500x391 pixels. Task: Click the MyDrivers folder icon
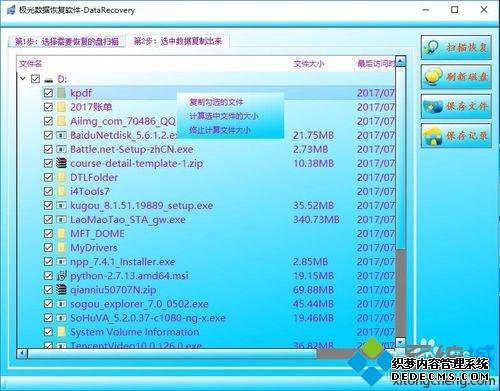coord(61,247)
